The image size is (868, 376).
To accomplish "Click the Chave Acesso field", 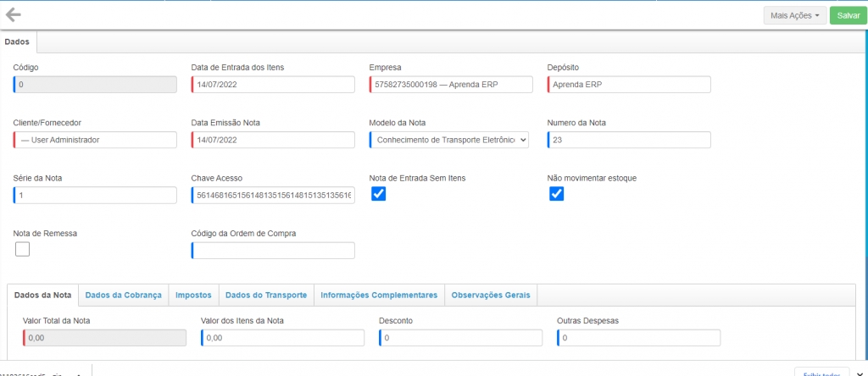I will tap(273, 196).
